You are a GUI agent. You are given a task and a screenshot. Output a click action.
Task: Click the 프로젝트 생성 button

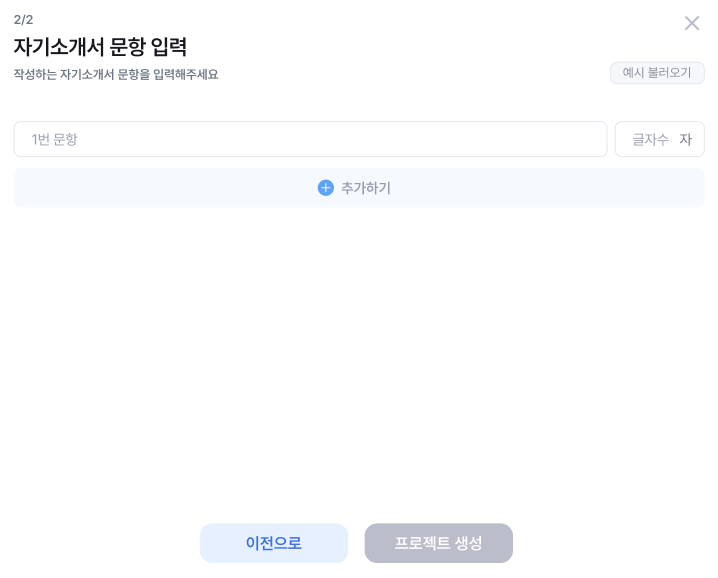point(438,543)
